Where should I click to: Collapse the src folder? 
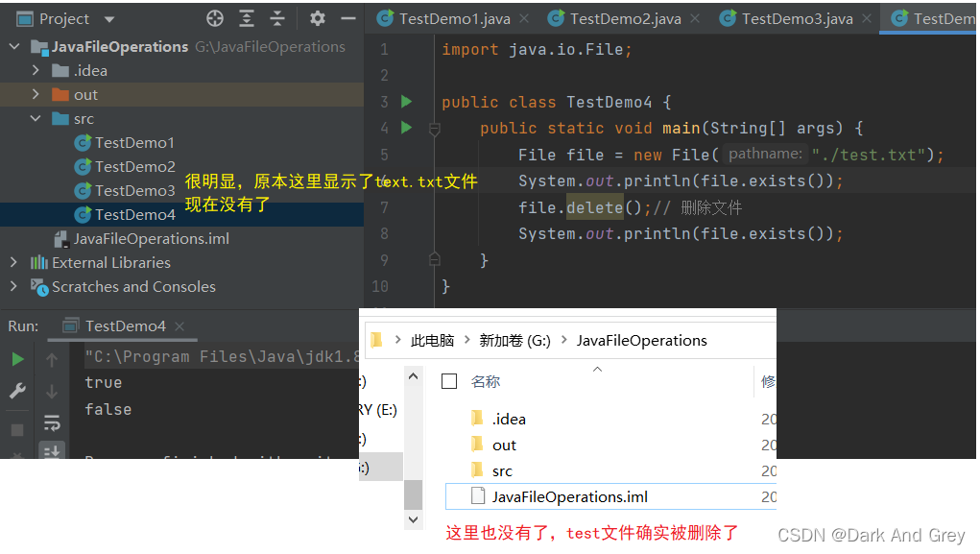tap(34, 118)
